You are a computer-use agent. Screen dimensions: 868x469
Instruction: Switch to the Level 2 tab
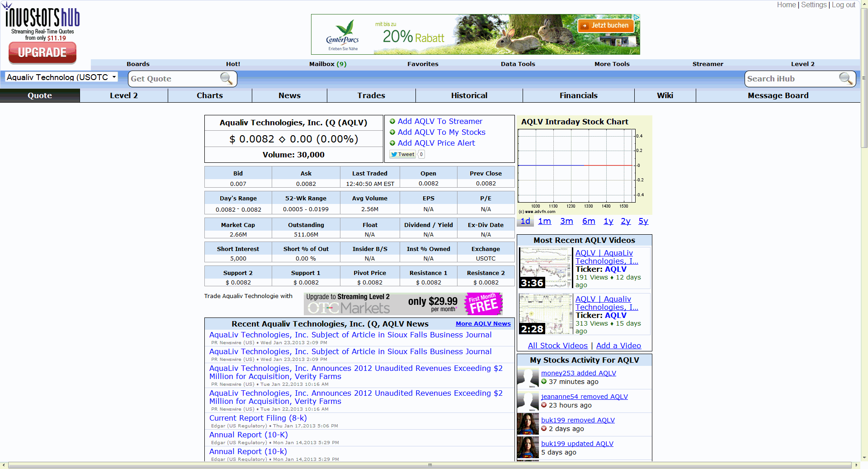pos(124,95)
